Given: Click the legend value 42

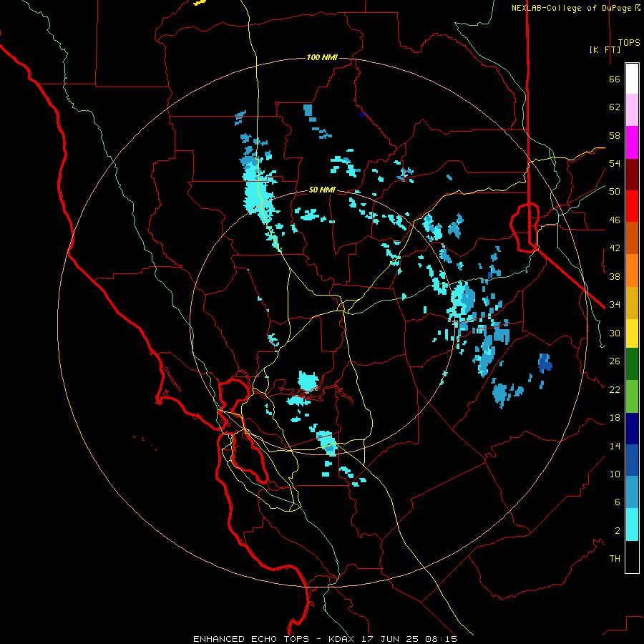Looking at the screenshot, I should (x=615, y=248).
